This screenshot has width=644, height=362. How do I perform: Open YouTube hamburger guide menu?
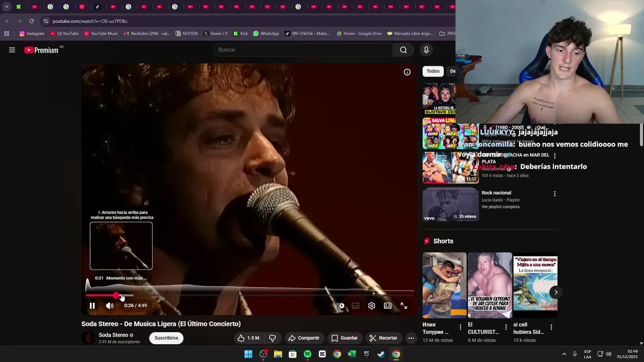(x=12, y=50)
